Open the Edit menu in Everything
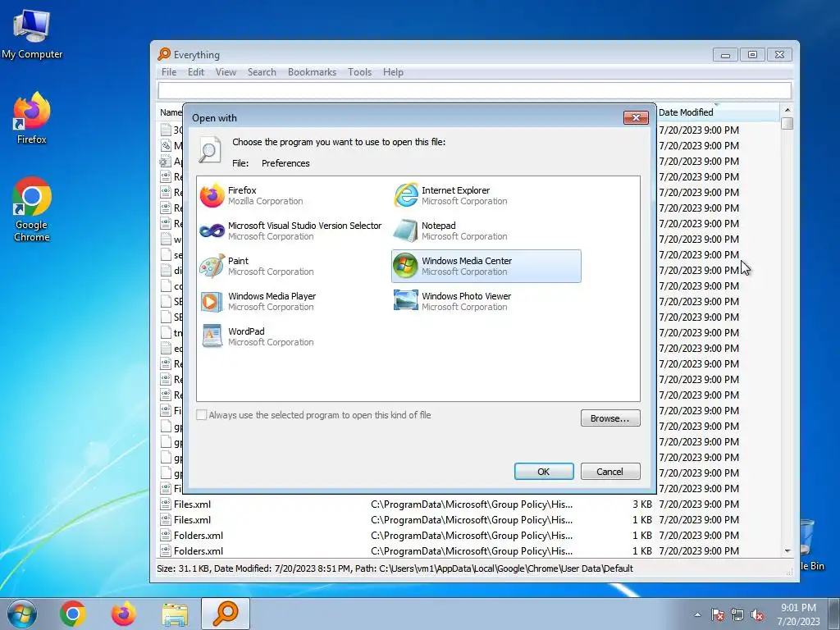 195,72
